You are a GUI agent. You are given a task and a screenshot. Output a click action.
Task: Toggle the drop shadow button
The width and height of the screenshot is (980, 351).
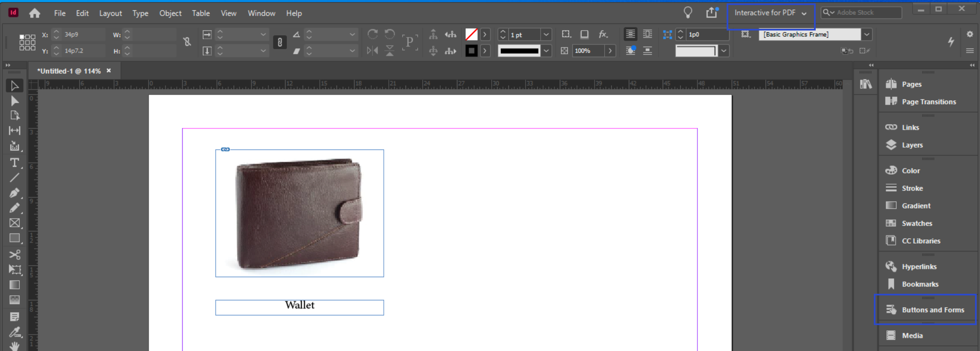(x=584, y=34)
